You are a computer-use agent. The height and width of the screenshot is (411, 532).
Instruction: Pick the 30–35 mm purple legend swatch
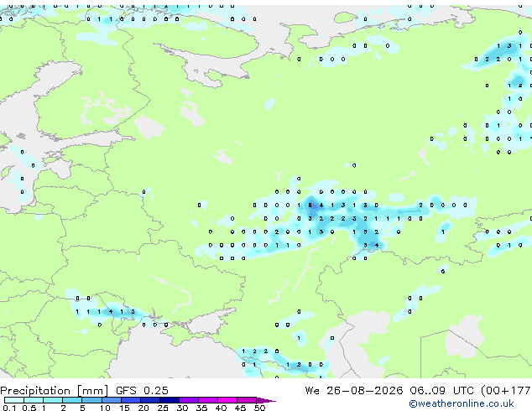189,400
